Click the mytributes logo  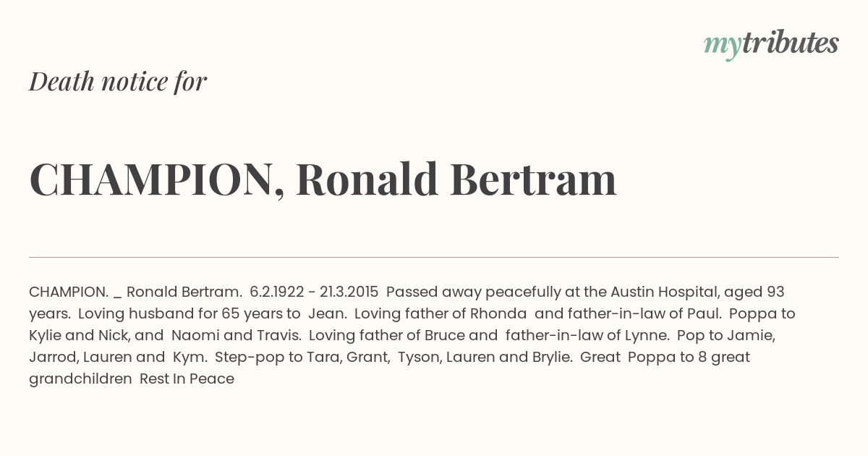click(771, 45)
